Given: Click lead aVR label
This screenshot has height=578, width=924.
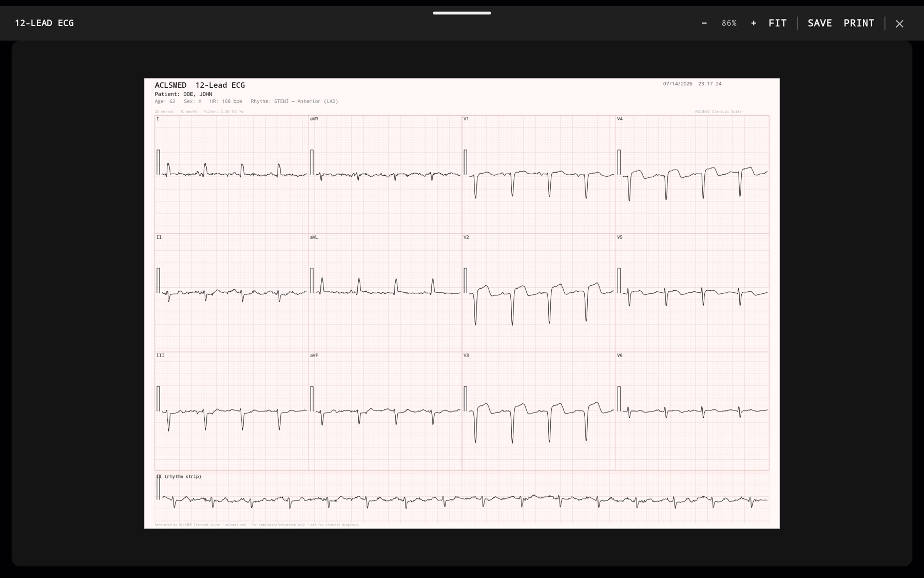Looking at the screenshot, I should click(x=314, y=119).
